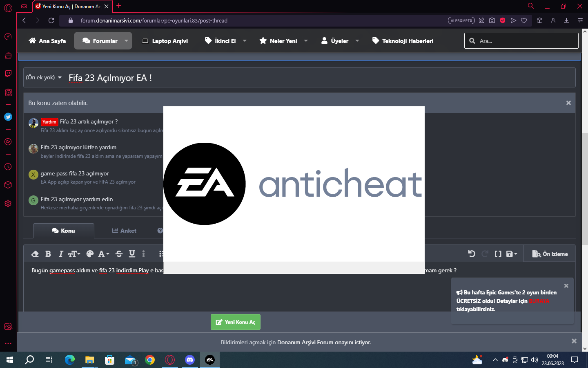Toggle strikethrough formatting
Viewport: 588px width, 368px height.
click(x=119, y=254)
